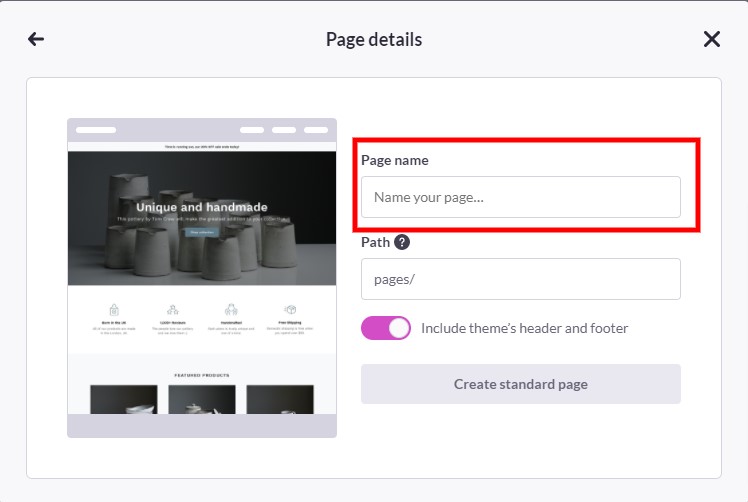Toggle Include theme's header and footer switch
Image resolution: width=748 pixels, height=502 pixels.
[x=386, y=328]
